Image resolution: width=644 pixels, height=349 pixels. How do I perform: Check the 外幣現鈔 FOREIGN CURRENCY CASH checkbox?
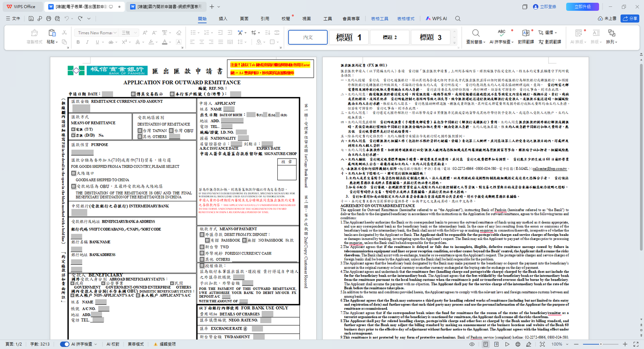(x=202, y=254)
